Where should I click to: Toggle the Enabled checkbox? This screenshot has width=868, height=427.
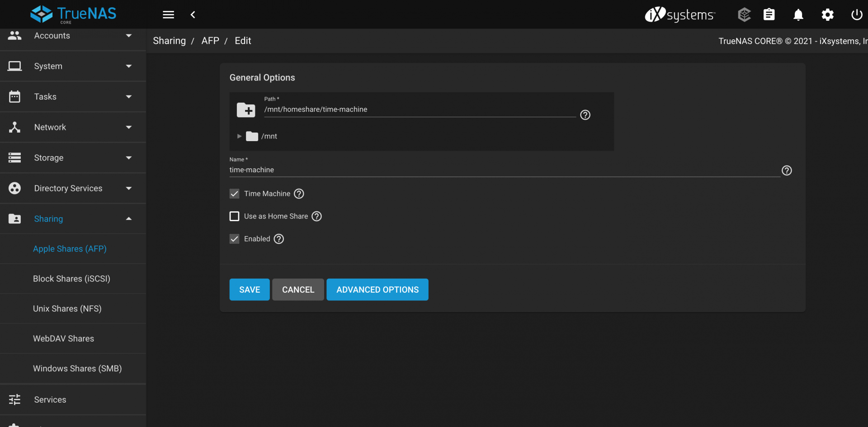(234, 239)
